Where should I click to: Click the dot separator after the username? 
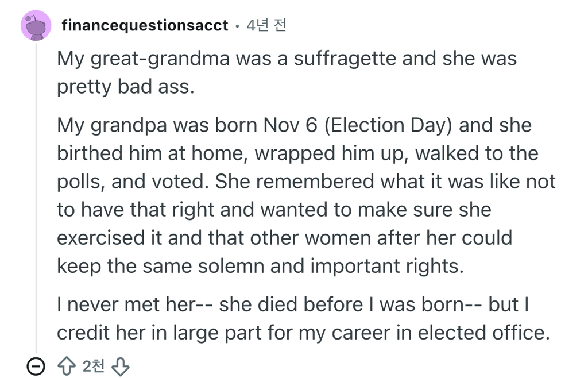coord(237,26)
